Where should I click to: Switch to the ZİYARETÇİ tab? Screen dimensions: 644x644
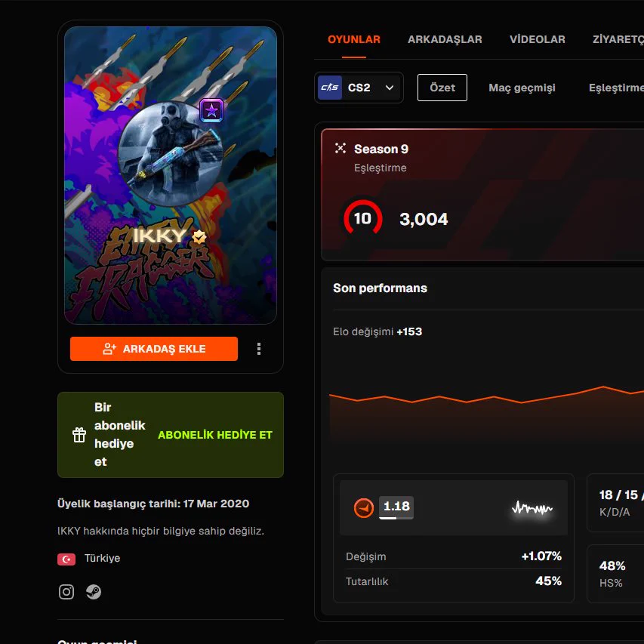coord(618,39)
